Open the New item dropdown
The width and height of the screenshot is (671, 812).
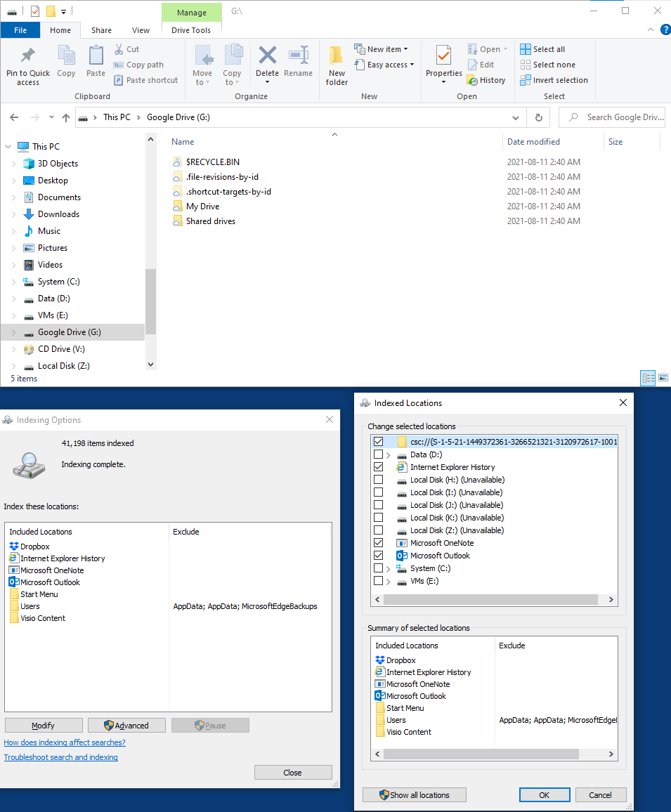(382, 49)
